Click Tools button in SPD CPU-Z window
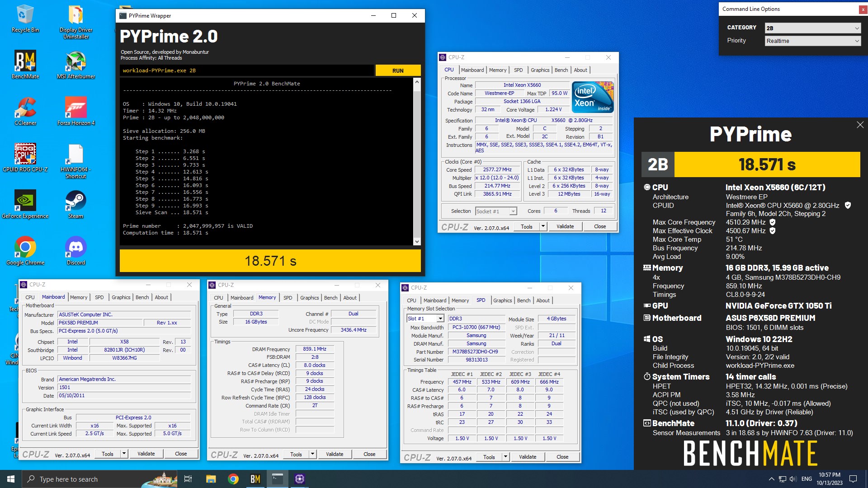This screenshot has width=868, height=488. coord(489,457)
